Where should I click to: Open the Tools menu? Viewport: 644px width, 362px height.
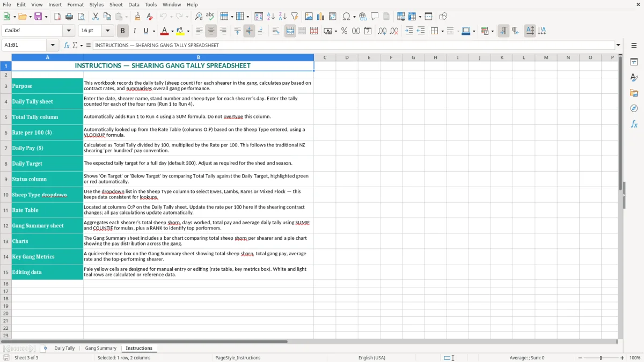point(151,4)
